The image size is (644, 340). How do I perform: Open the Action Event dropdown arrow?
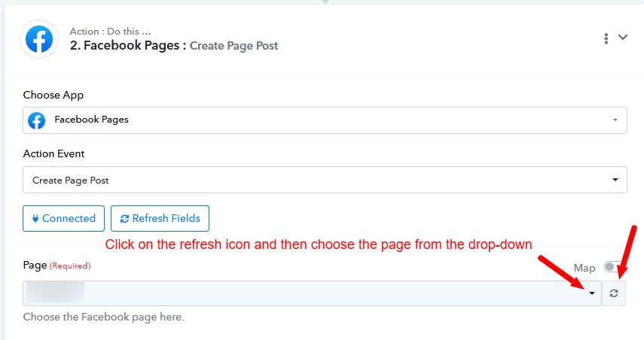click(615, 180)
